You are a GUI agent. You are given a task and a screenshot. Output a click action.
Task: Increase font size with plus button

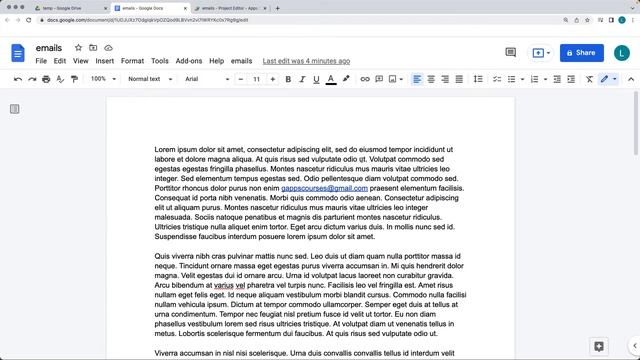[x=273, y=79]
